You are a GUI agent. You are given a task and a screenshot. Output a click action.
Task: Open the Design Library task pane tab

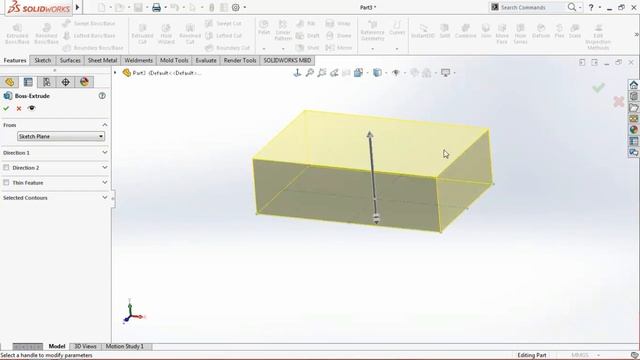click(633, 96)
